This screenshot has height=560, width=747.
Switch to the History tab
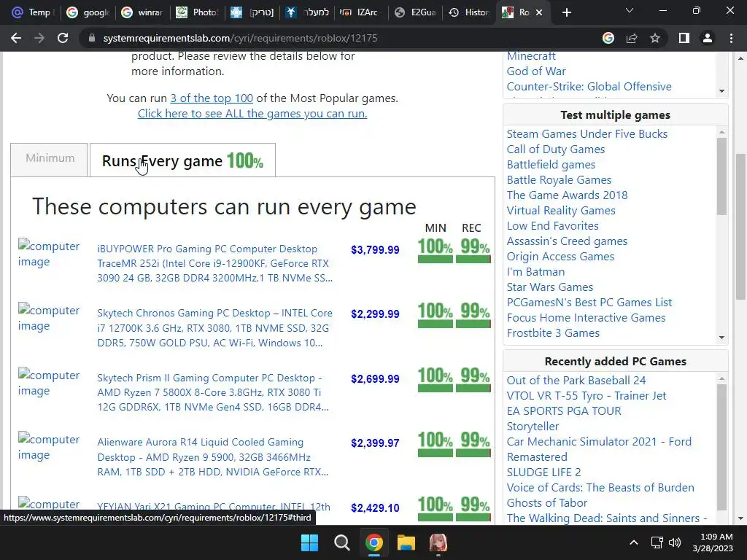tap(469, 12)
